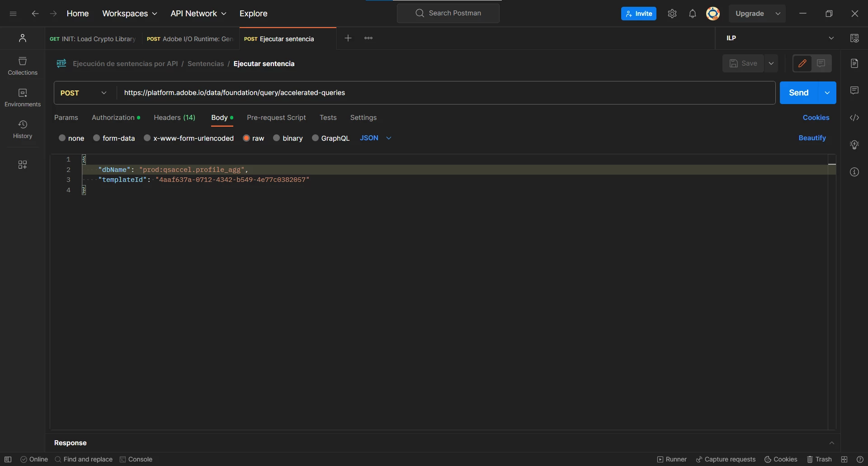Click the Send button
The height and width of the screenshot is (466, 868).
(799, 93)
